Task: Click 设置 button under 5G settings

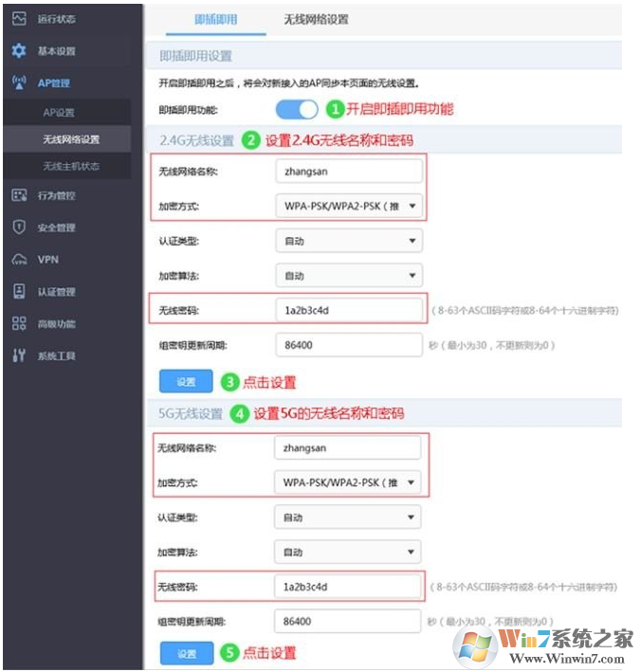Action: pyautogui.click(x=187, y=653)
